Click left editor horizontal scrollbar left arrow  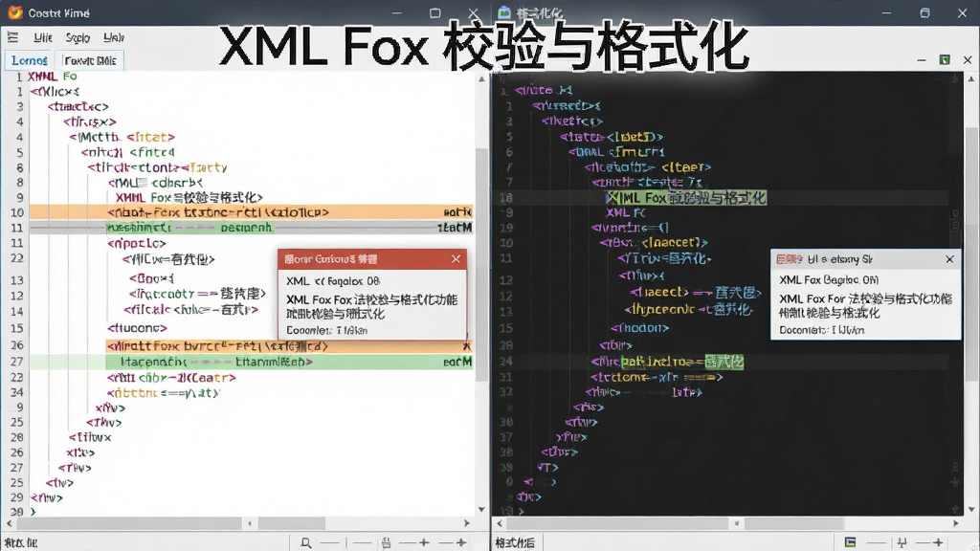click(x=9, y=523)
